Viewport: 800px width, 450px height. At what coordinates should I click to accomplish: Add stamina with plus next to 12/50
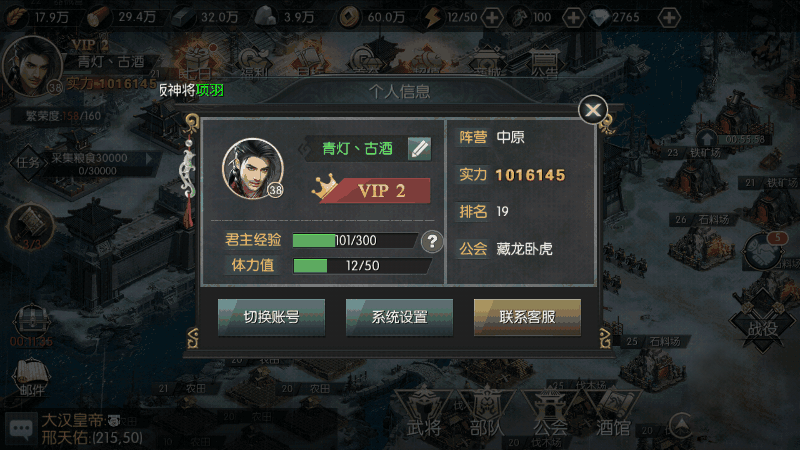pyautogui.click(x=492, y=18)
